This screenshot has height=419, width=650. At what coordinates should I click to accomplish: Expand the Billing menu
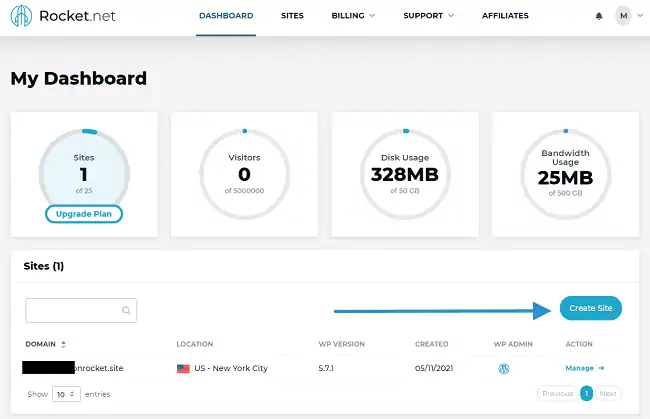[353, 16]
